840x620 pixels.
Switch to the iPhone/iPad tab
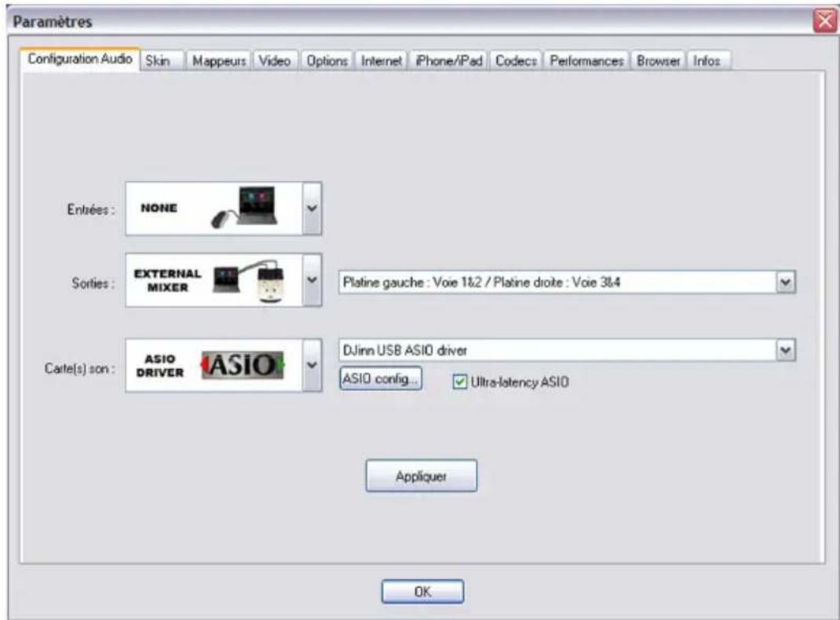449,61
